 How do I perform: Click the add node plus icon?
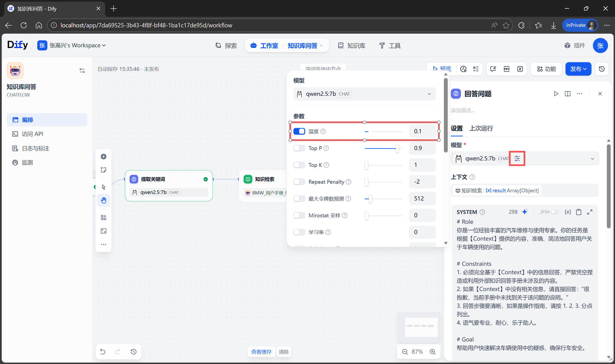pyautogui.click(x=103, y=157)
